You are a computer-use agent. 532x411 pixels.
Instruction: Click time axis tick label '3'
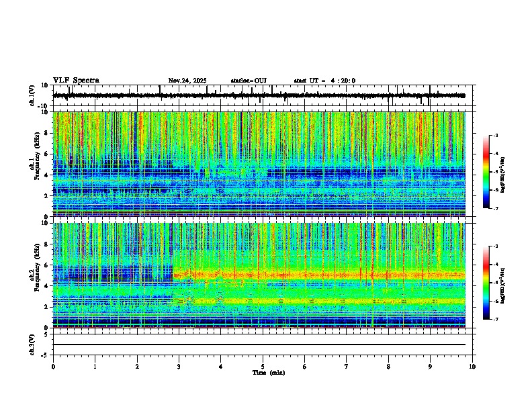179,367
